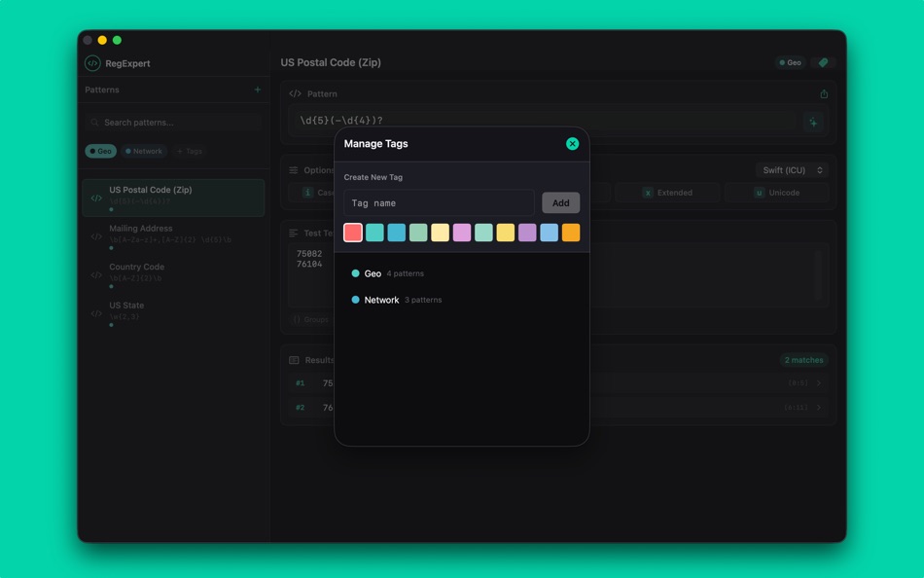Add a new pattern with plus icon
The height and width of the screenshot is (578, 924).
point(258,90)
